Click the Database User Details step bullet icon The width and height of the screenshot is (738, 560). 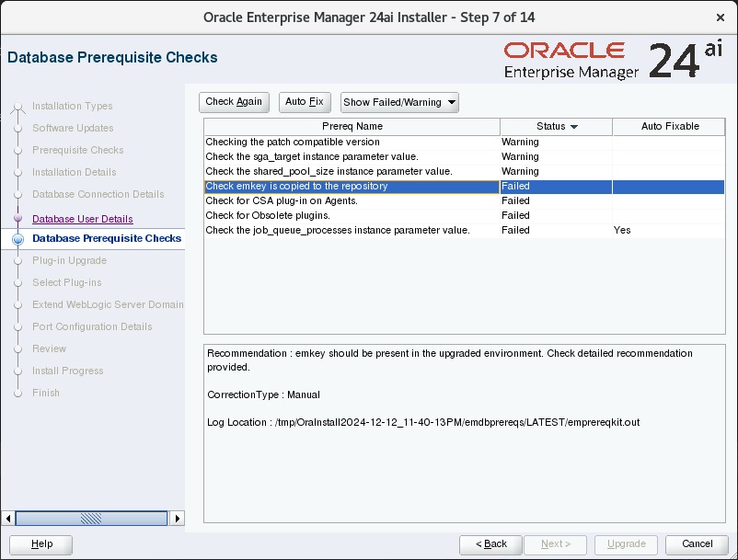click(x=17, y=218)
